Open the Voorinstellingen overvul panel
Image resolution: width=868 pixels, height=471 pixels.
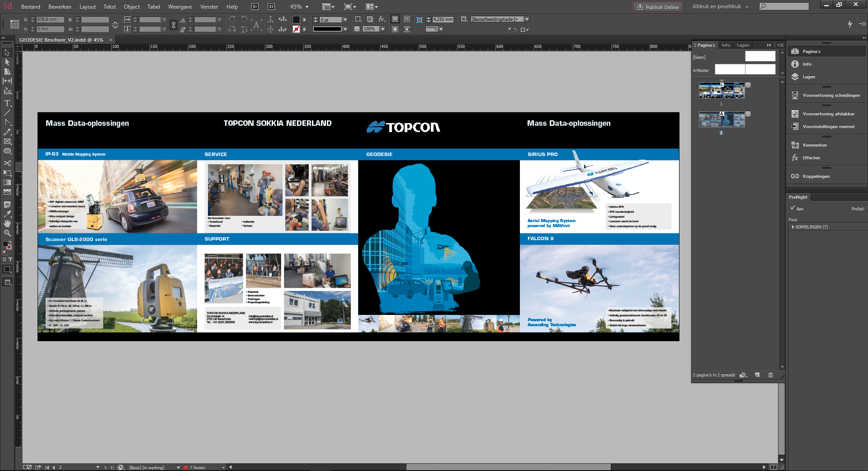coord(828,126)
